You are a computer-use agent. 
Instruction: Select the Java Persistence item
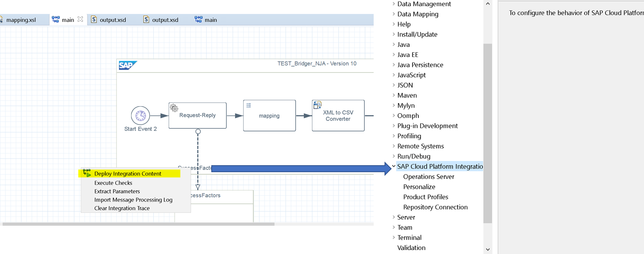(420, 65)
